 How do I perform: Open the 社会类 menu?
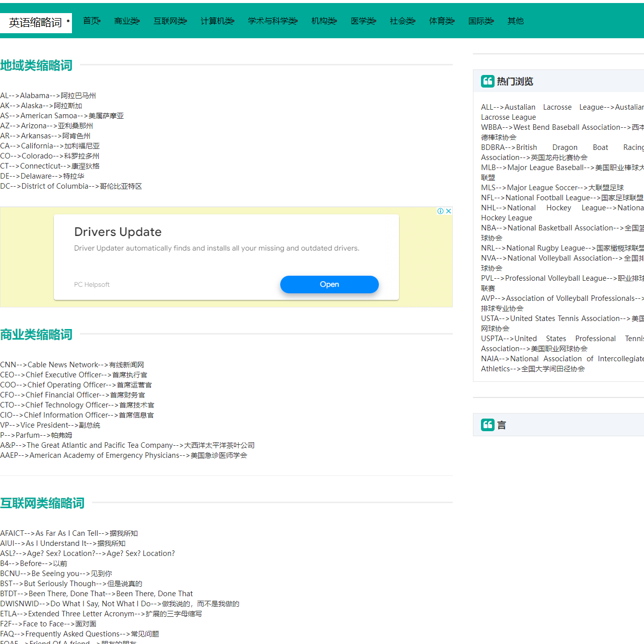(403, 21)
